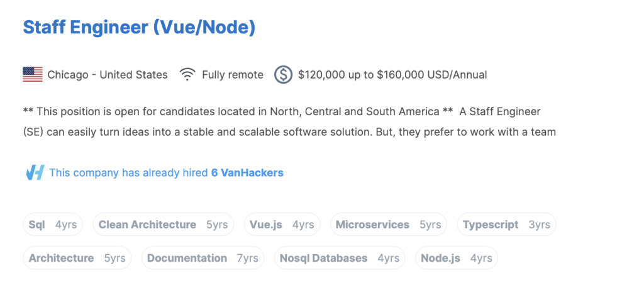Click the Fully remote label
The width and height of the screenshot is (644, 290).
[233, 75]
